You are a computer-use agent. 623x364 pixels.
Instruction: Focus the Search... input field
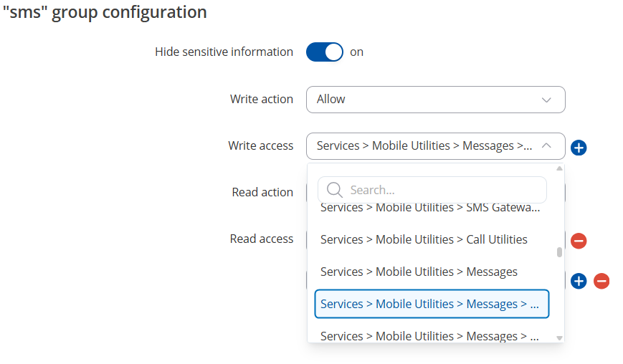pos(432,190)
